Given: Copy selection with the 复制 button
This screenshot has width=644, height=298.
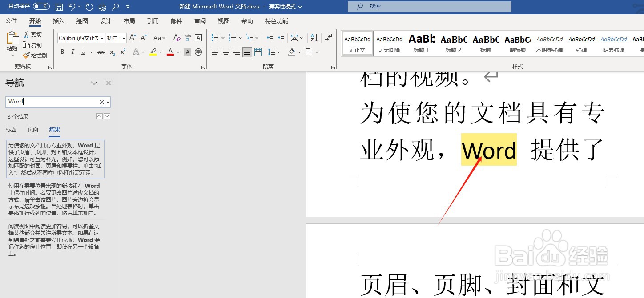Looking at the screenshot, I should [33, 45].
